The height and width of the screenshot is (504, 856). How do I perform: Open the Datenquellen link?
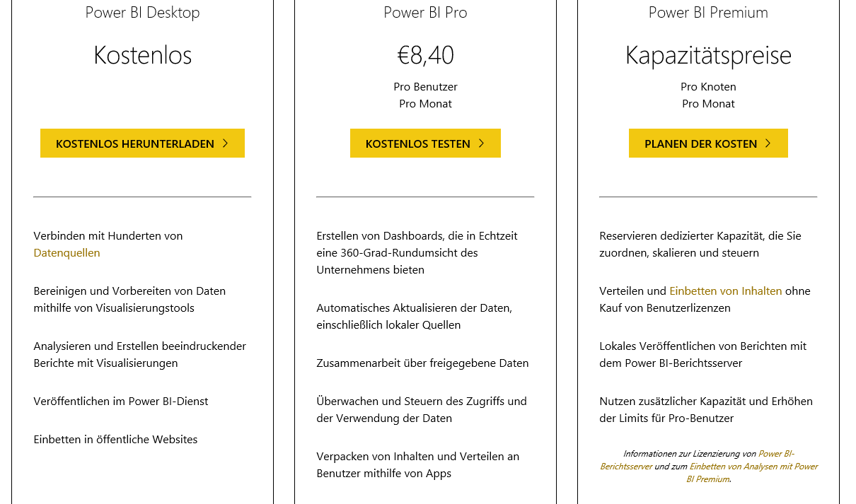point(66,253)
